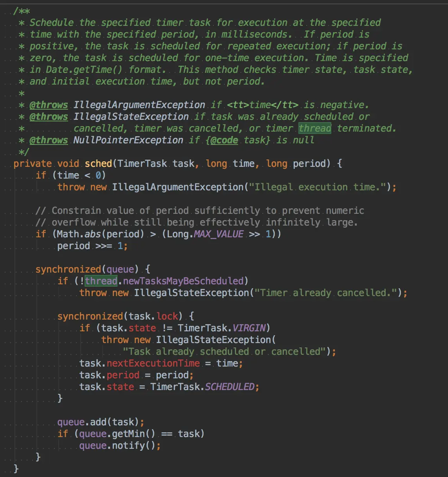The width and height of the screenshot is (448, 477).
Task: Click NullPointerException in the Javadoc
Action: pyautogui.click(x=128, y=140)
